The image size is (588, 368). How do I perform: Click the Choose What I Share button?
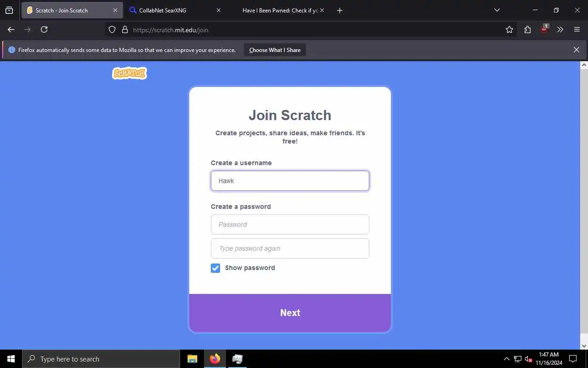[275, 50]
